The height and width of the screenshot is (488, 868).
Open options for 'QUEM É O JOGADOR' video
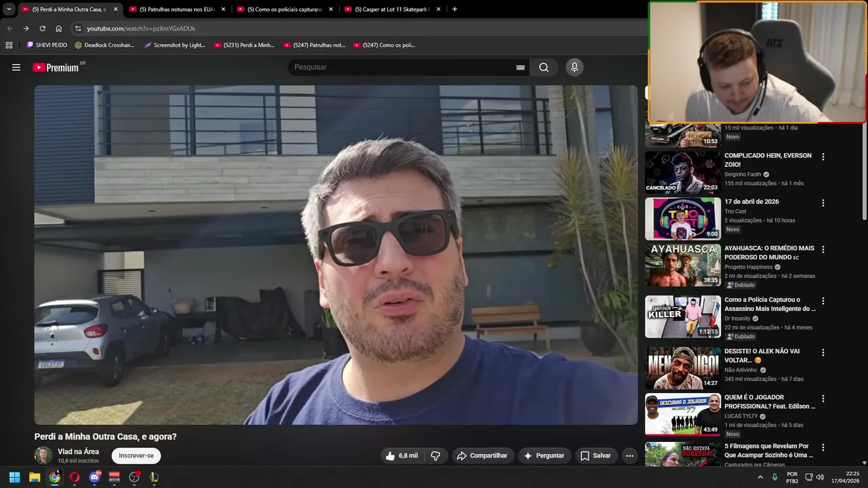click(823, 399)
